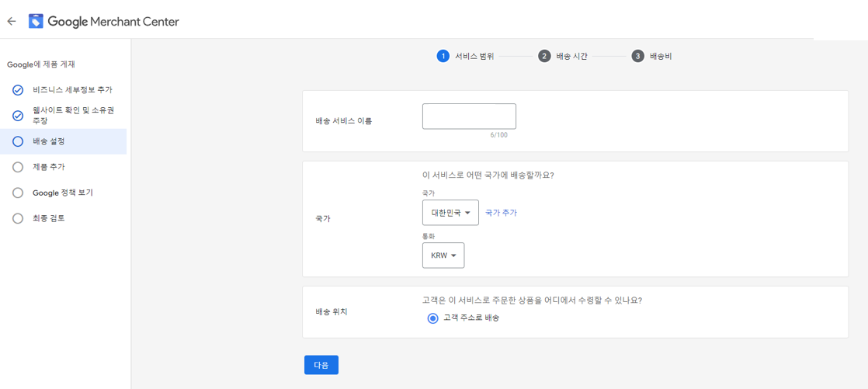Click the 비즈니스 세부정보 추가 checkmark icon

coord(18,90)
